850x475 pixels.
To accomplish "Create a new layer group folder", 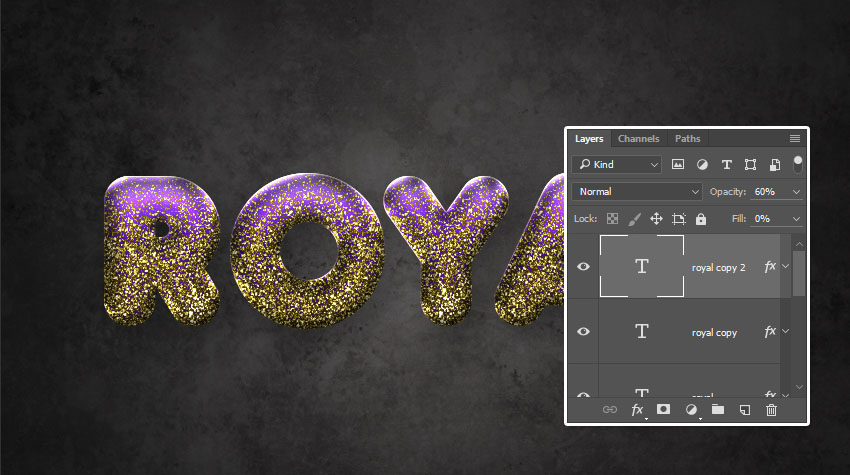I will (717, 410).
